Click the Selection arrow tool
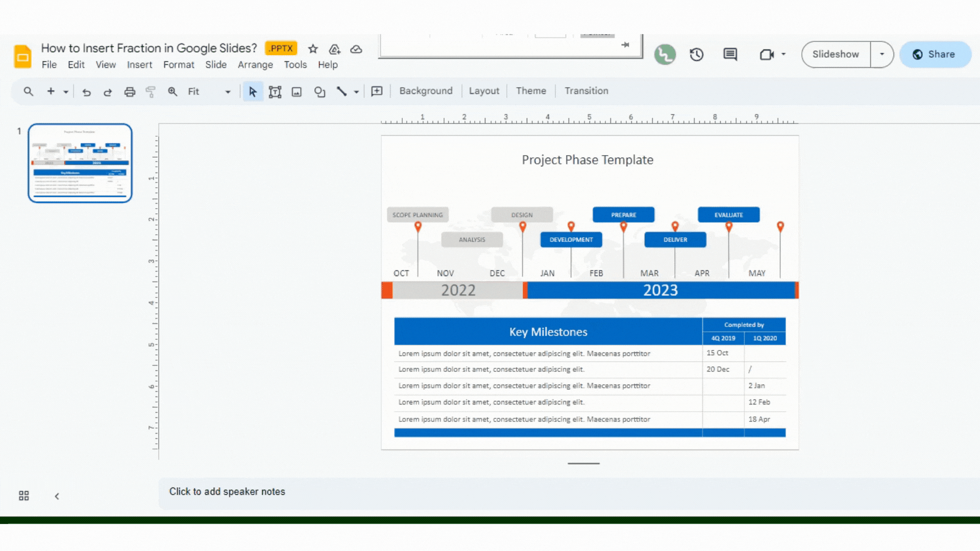Viewport: 980px width, 551px height. (x=253, y=91)
